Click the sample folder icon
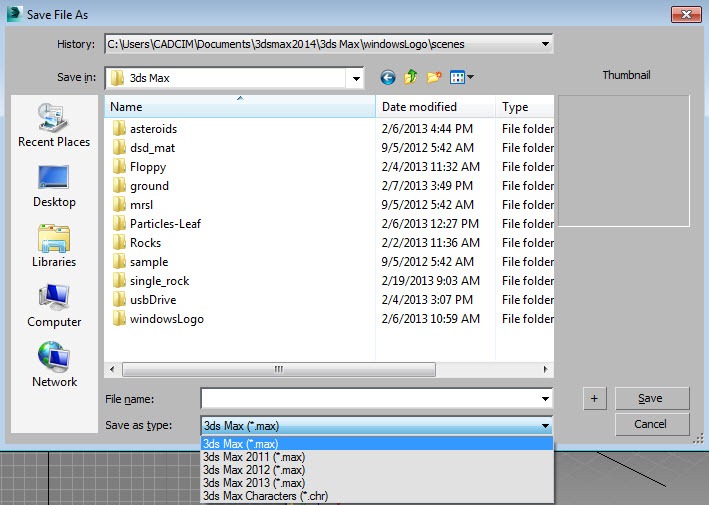The height and width of the screenshot is (505, 709). 119,261
